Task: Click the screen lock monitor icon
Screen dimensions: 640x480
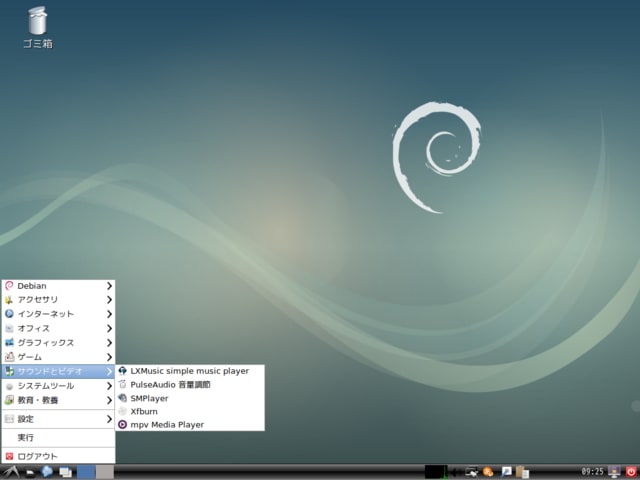Action: [614, 472]
